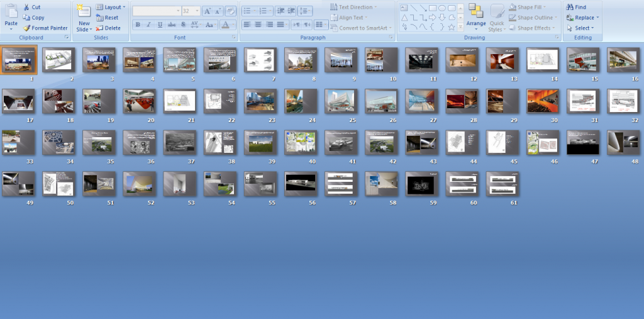
Task: Select the star shape in shapes gallery
Action: 452,27
